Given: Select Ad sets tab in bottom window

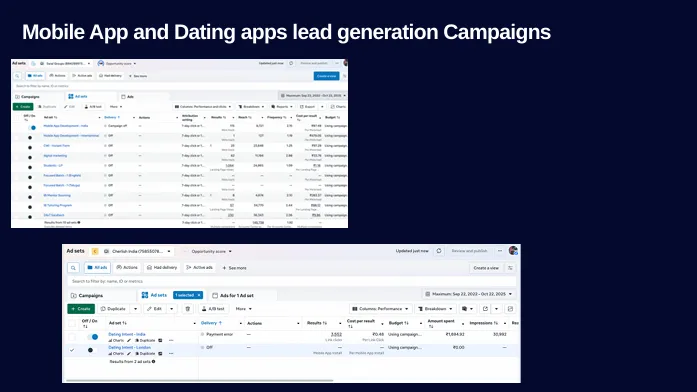Looking at the screenshot, I should (x=154, y=295).
